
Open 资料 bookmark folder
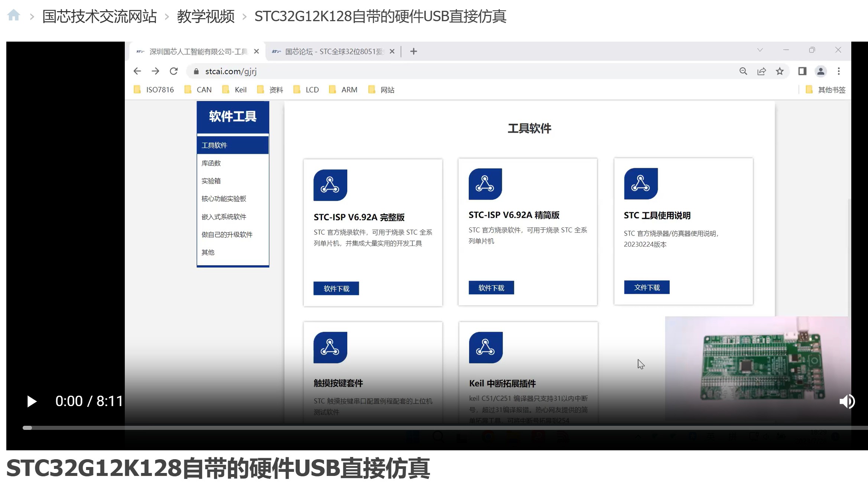(270, 90)
